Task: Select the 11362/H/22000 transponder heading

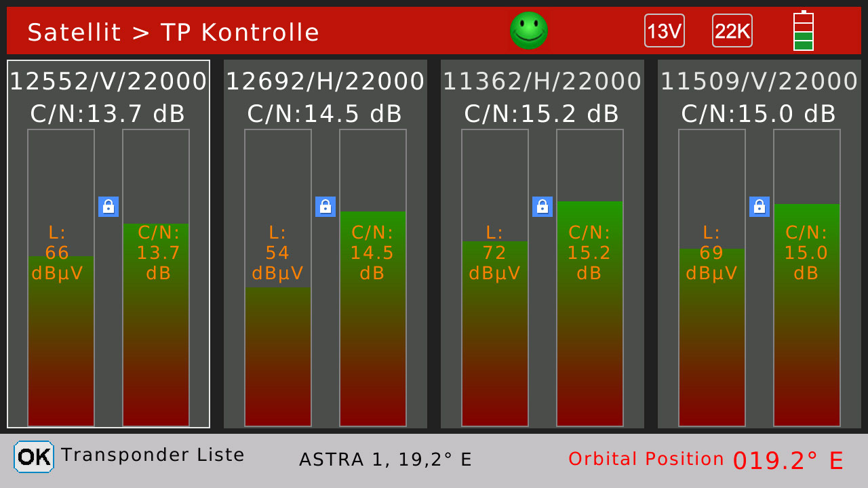Action: click(x=542, y=82)
